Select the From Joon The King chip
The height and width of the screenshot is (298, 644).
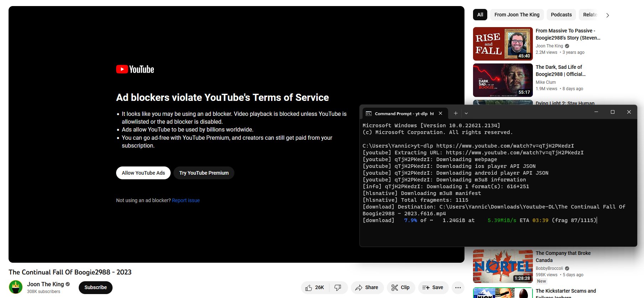(x=517, y=15)
